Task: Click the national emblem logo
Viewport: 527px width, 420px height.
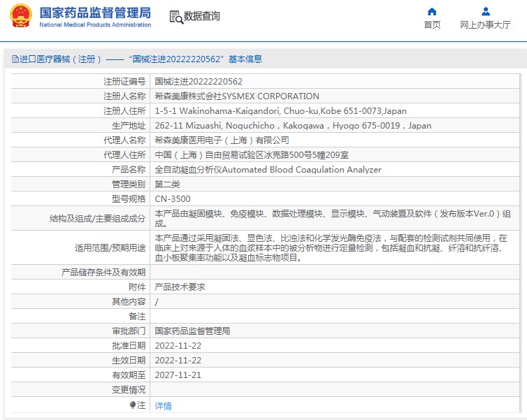Action: [21, 17]
